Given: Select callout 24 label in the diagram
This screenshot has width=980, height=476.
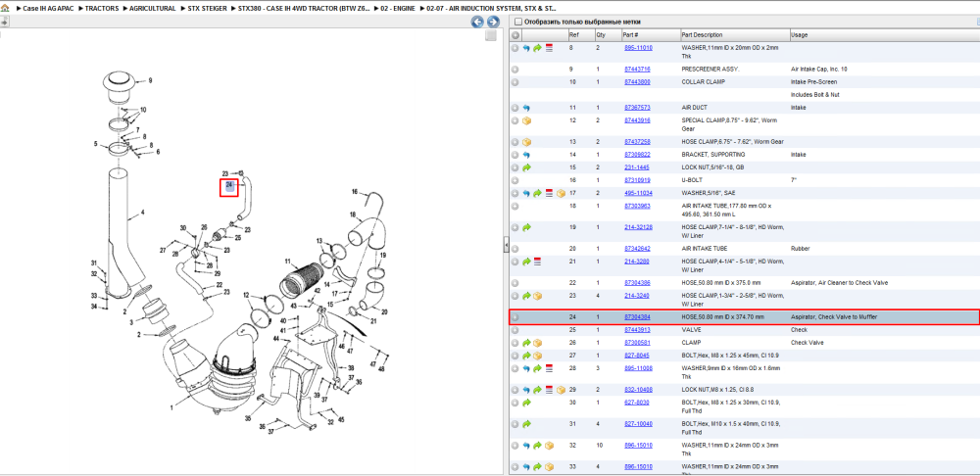Looking at the screenshot, I should (x=229, y=187).
